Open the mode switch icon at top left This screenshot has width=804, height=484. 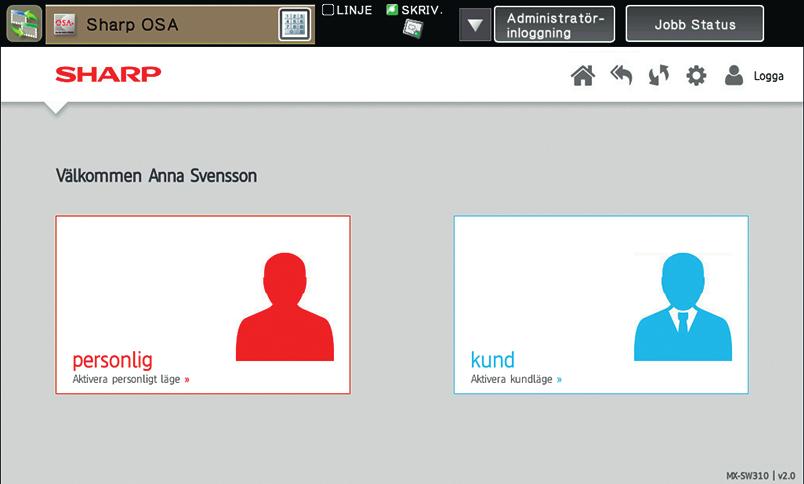(24, 24)
